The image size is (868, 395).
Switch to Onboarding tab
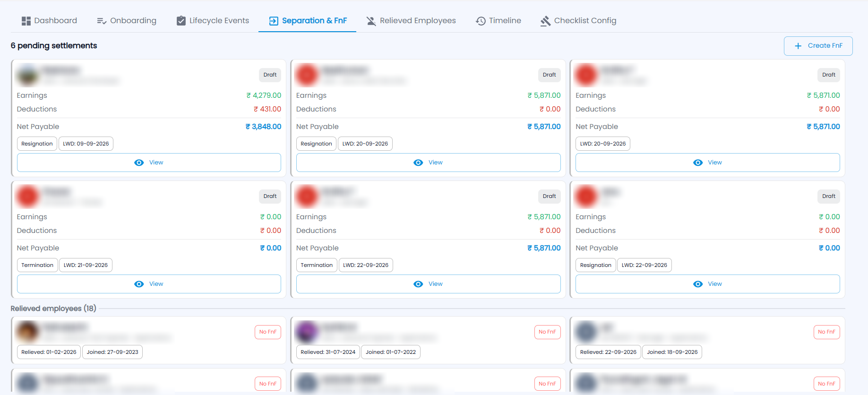click(126, 21)
